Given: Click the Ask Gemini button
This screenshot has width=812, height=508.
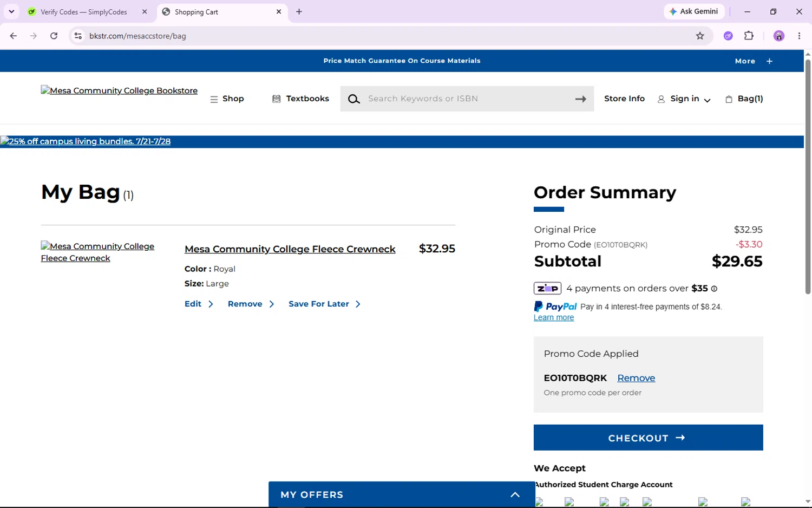Looking at the screenshot, I should [694, 11].
